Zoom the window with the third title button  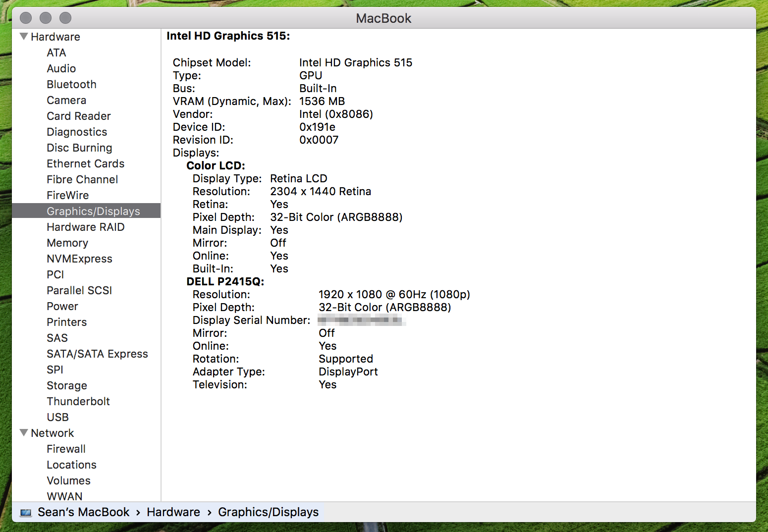[x=65, y=18]
